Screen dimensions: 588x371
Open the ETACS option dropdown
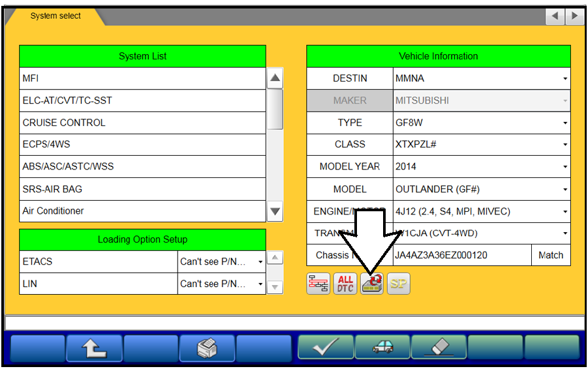tap(260, 262)
